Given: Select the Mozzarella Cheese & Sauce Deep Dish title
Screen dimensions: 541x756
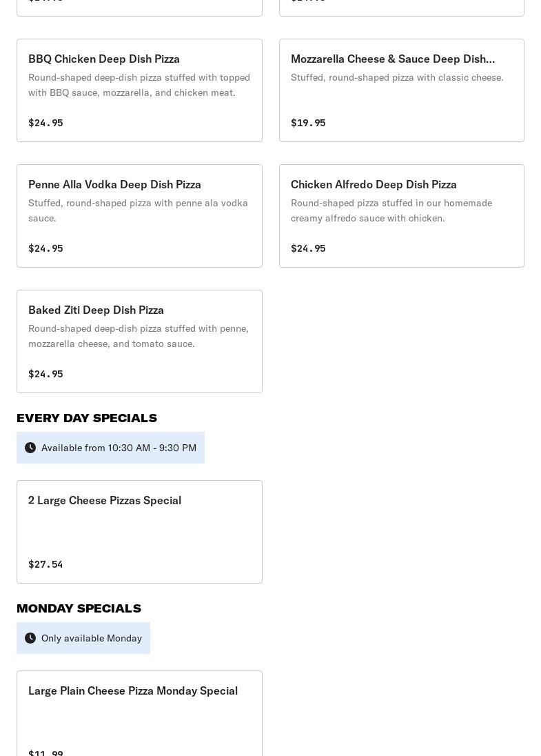Looking at the screenshot, I should pos(392,59).
